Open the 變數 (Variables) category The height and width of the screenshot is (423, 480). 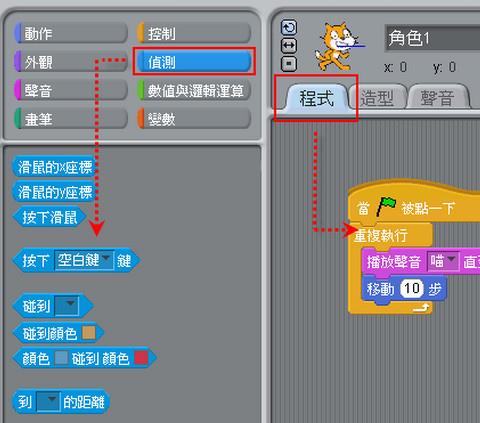194,119
